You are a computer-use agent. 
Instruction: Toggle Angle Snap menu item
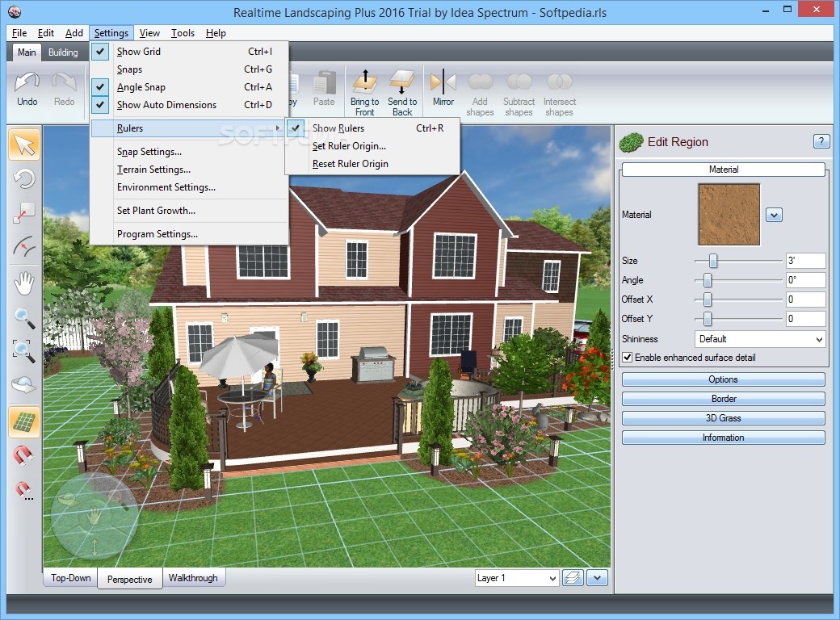190,86
